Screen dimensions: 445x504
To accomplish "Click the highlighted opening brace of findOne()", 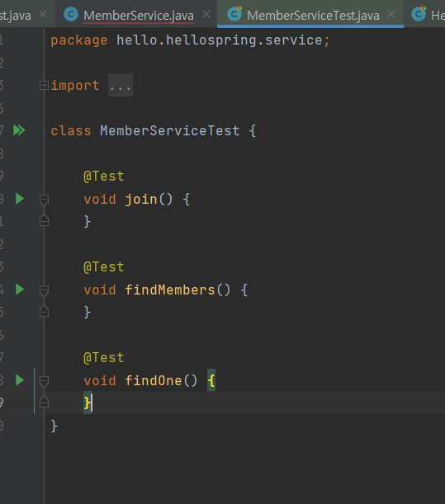I will pyautogui.click(x=211, y=380).
